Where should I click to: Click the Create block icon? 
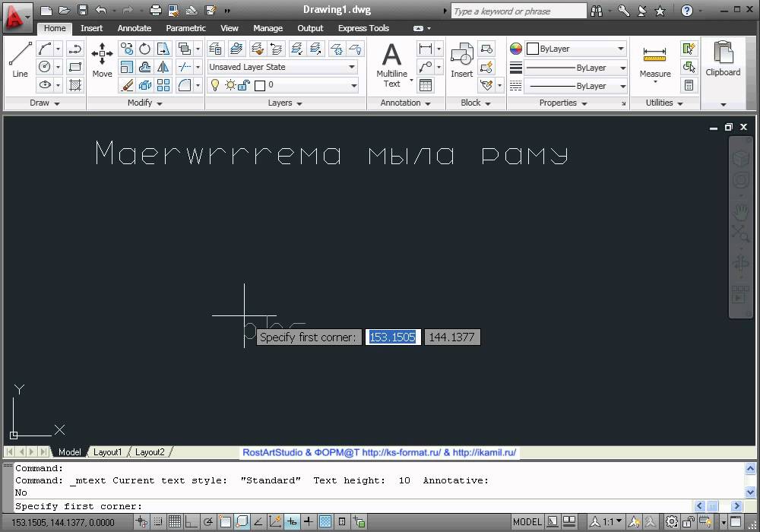tap(486, 49)
